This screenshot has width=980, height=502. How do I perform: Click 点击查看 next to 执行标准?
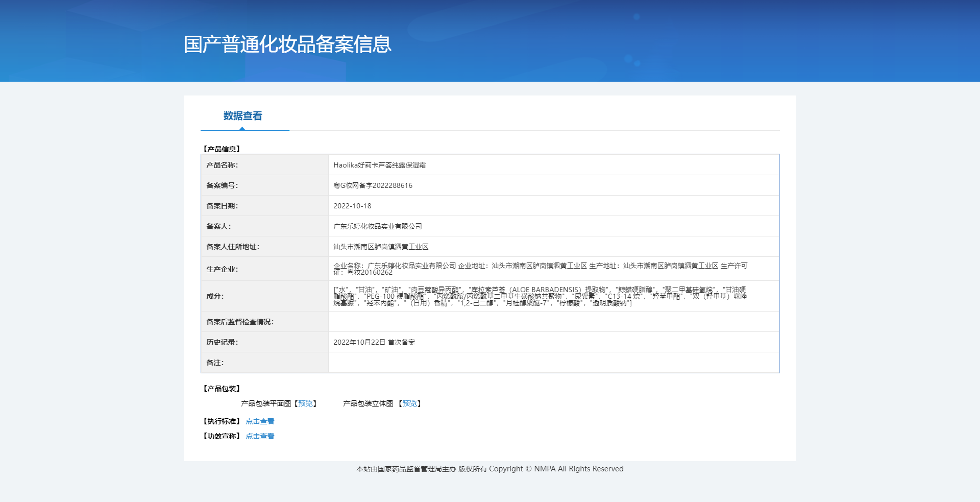260,421
